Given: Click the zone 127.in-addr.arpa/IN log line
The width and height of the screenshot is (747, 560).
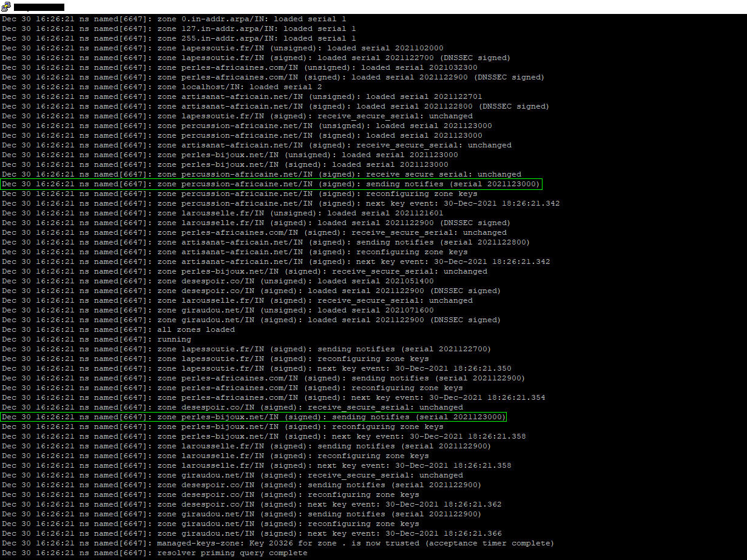Looking at the screenshot, I should coord(179,29).
